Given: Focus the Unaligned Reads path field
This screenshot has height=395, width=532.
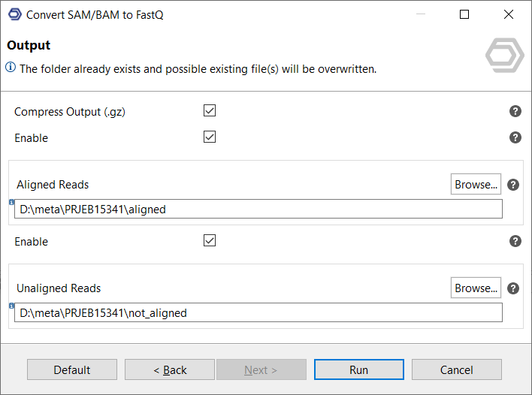Looking at the screenshot, I should coord(258,313).
